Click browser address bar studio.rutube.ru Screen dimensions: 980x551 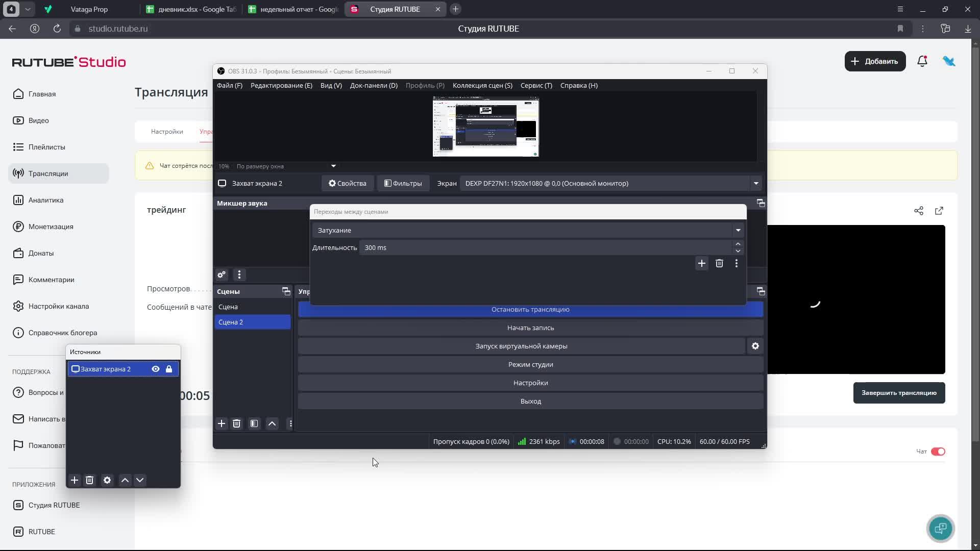(x=118, y=29)
